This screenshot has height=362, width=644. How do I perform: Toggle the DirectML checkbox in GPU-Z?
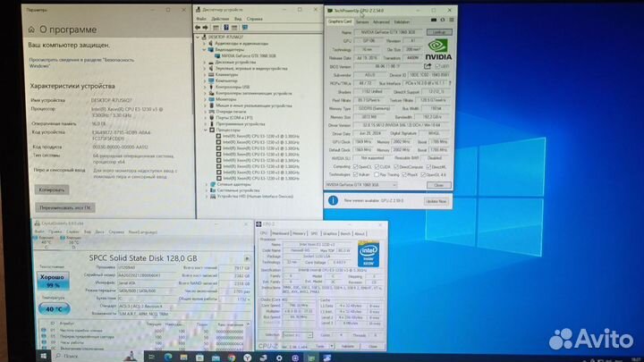[428, 167]
